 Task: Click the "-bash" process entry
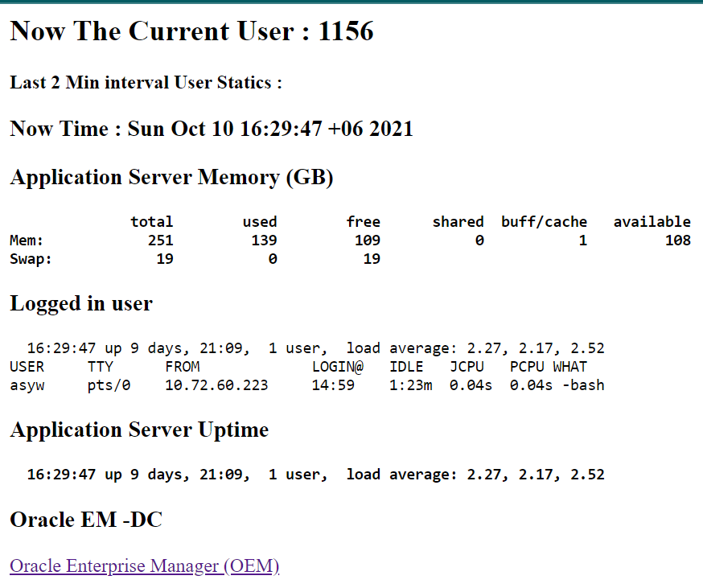(583, 385)
